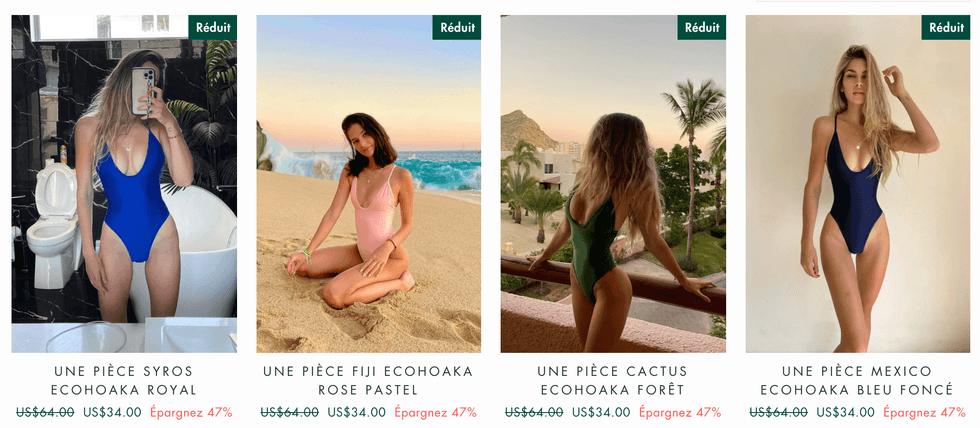Click the Réduit badge on the Syros product
Image resolution: width=980 pixels, height=428 pixels.
[x=212, y=27]
